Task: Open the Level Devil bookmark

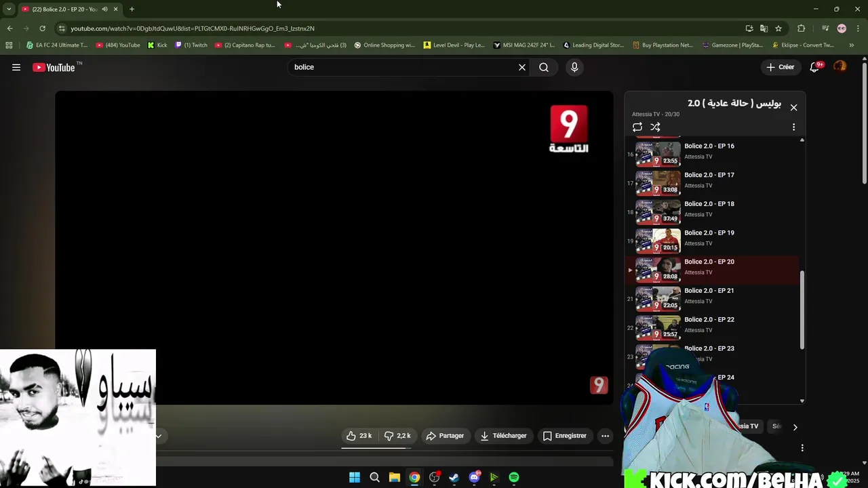Action: pos(454,45)
